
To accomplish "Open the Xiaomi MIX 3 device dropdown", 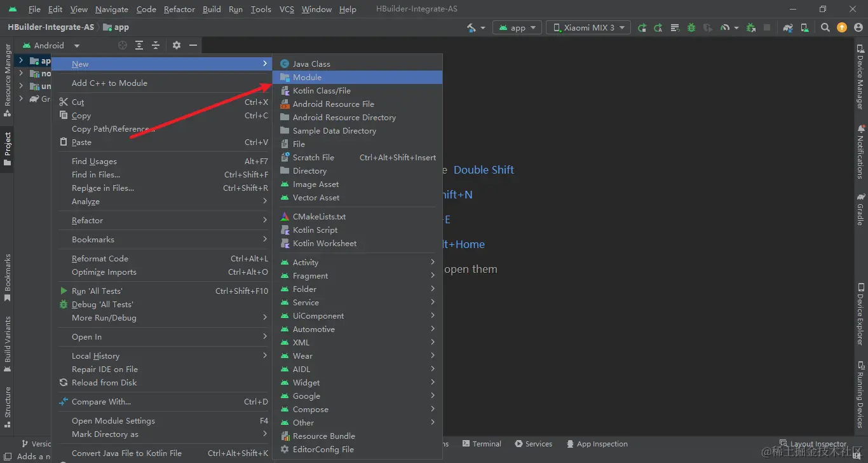I will coord(588,27).
